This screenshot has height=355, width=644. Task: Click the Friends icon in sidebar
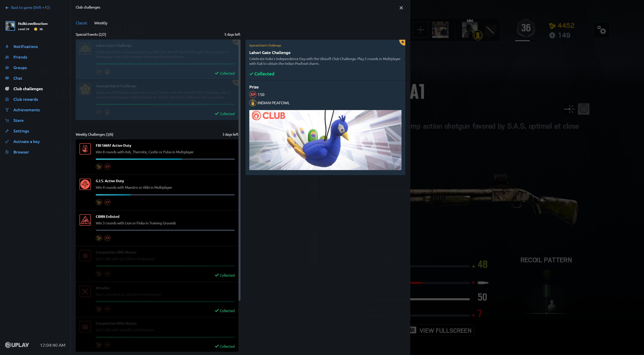(7, 57)
